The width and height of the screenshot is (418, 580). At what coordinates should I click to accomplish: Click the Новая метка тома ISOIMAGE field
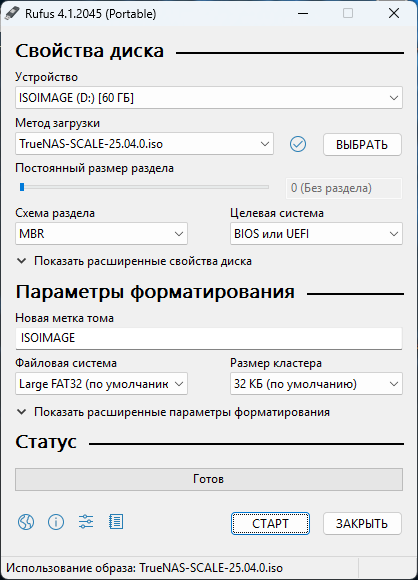tap(209, 338)
